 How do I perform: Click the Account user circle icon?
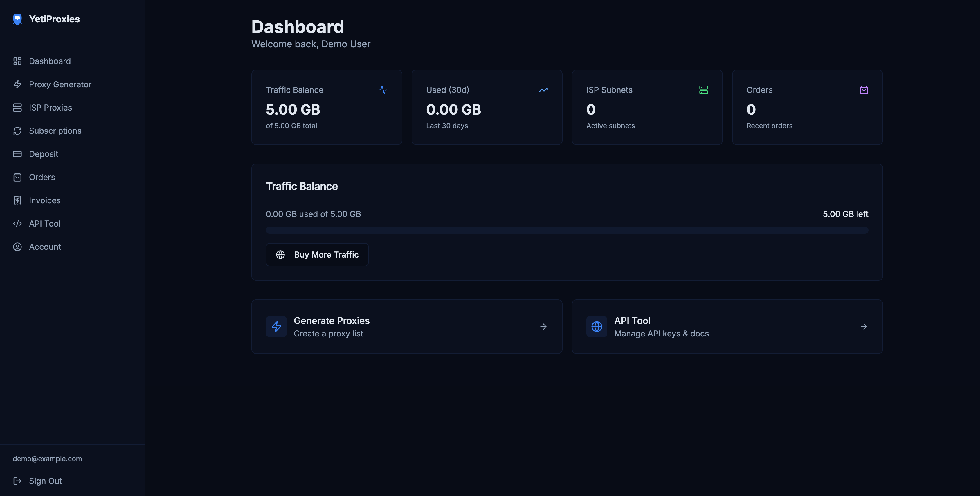tap(17, 247)
